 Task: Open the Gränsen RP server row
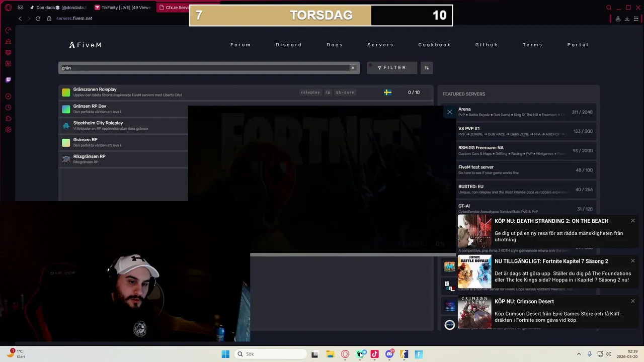click(x=123, y=142)
